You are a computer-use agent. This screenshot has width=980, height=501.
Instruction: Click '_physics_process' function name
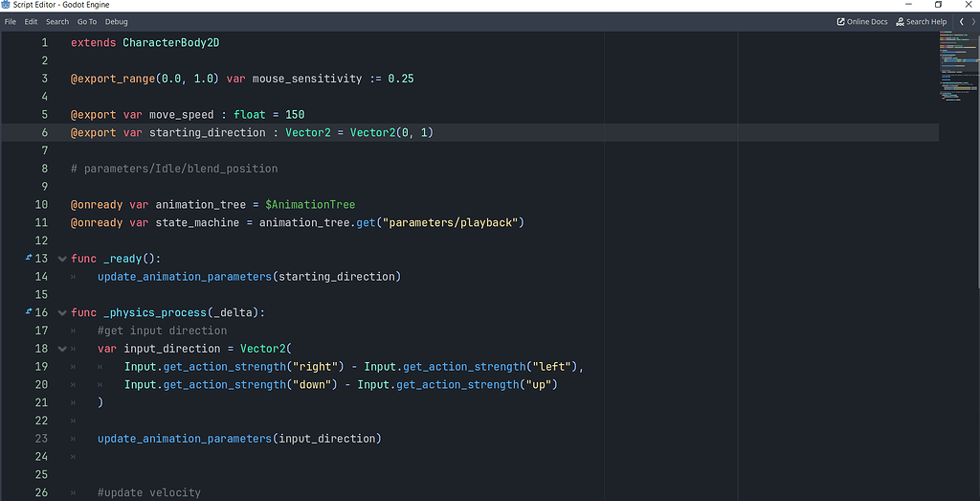[x=155, y=312]
